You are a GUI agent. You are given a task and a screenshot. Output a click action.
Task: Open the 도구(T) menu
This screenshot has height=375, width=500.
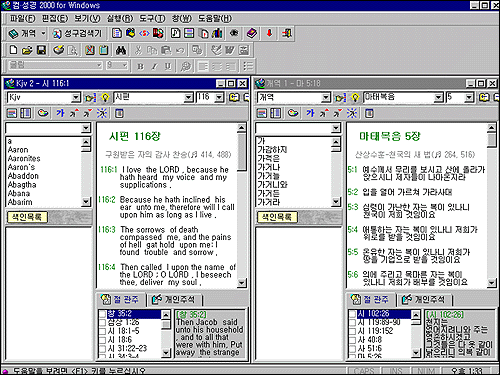152,19
